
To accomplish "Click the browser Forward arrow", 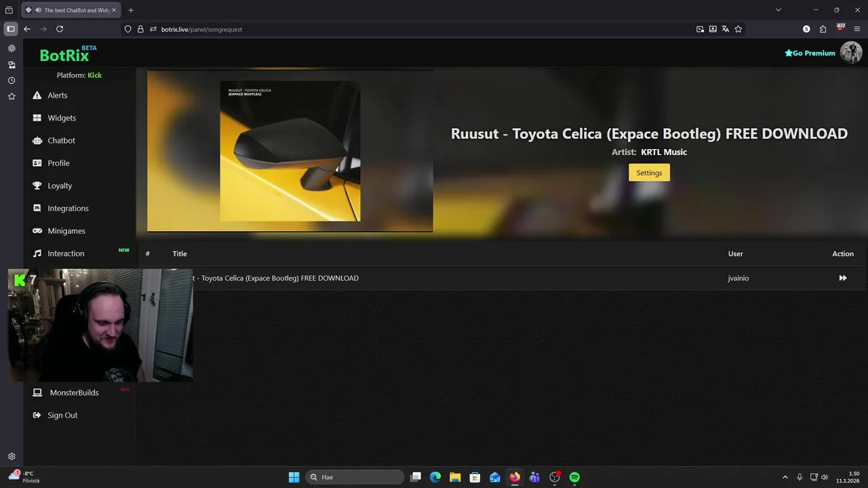I will [43, 29].
